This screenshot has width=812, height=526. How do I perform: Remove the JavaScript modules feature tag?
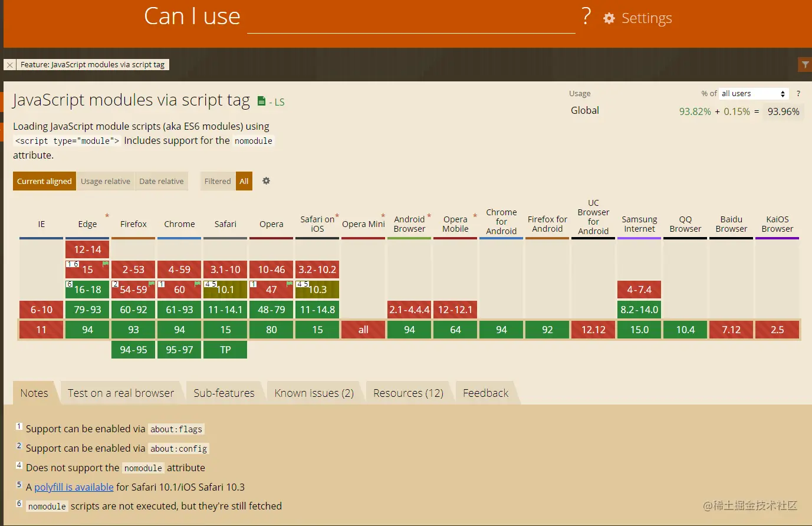click(9, 65)
